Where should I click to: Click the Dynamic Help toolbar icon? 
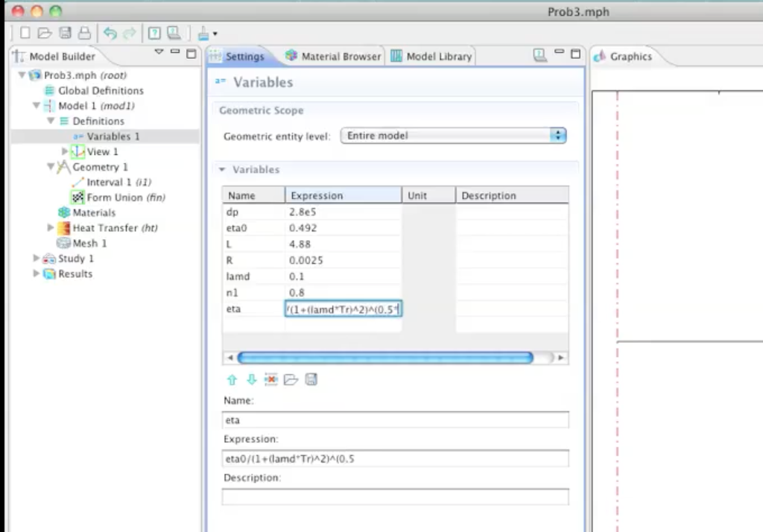pos(174,33)
